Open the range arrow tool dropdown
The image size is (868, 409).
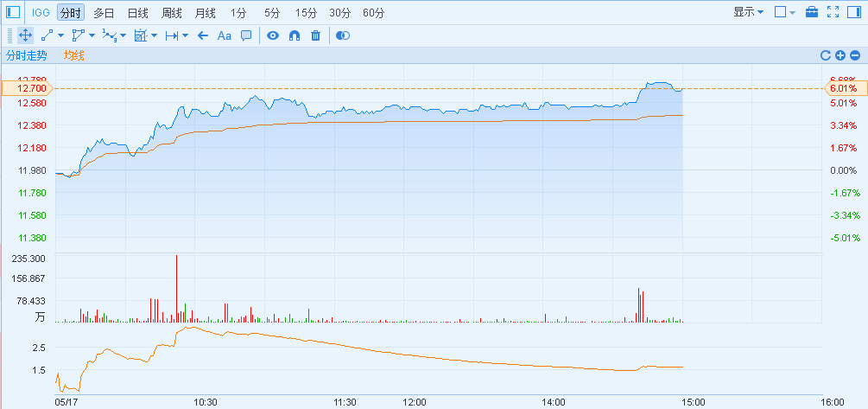point(185,35)
